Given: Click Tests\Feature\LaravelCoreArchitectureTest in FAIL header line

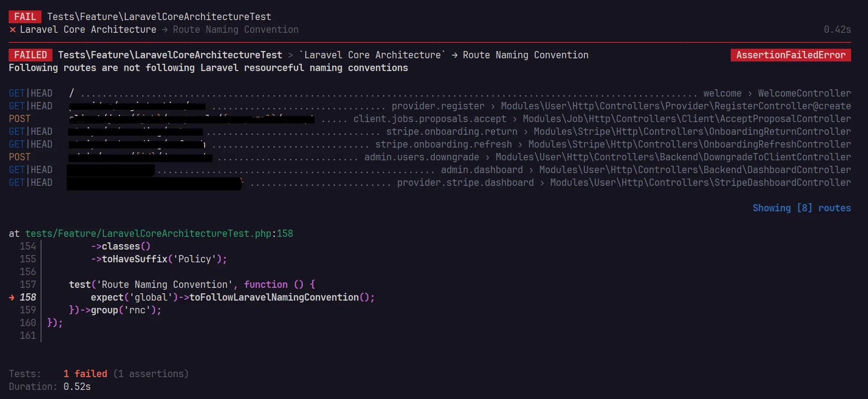Looking at the screenshot, I should (x=159, y=17).
